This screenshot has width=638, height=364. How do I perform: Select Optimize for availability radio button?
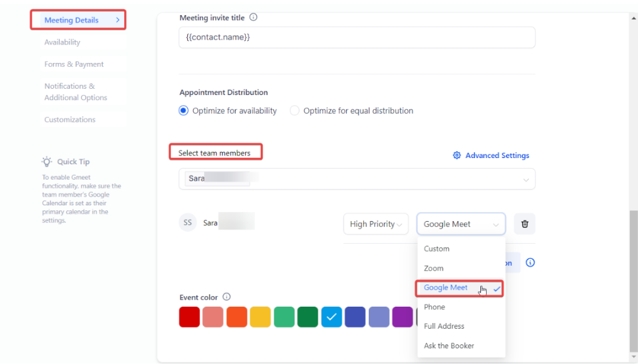(x=183, y=111)
